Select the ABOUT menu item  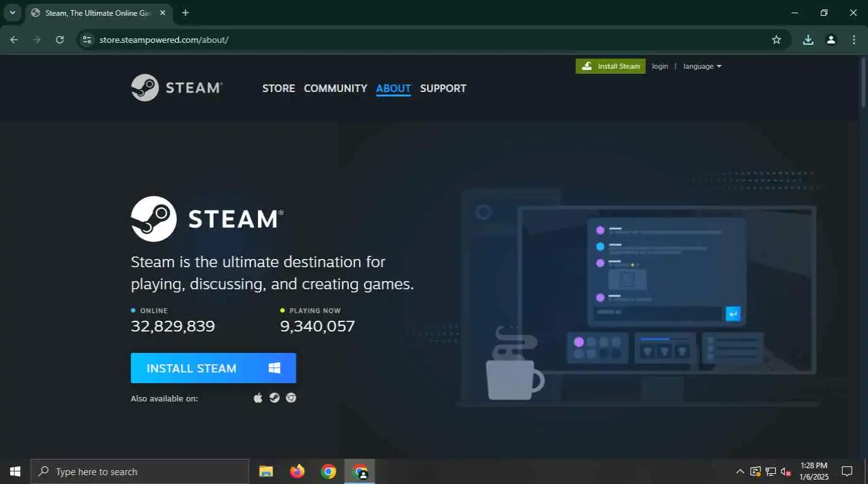(394, 88)
